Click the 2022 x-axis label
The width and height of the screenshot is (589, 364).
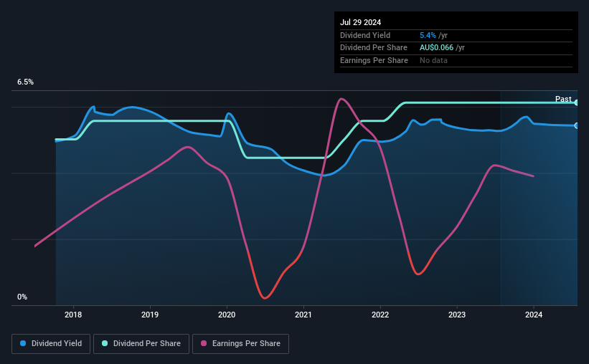(380, 315)
